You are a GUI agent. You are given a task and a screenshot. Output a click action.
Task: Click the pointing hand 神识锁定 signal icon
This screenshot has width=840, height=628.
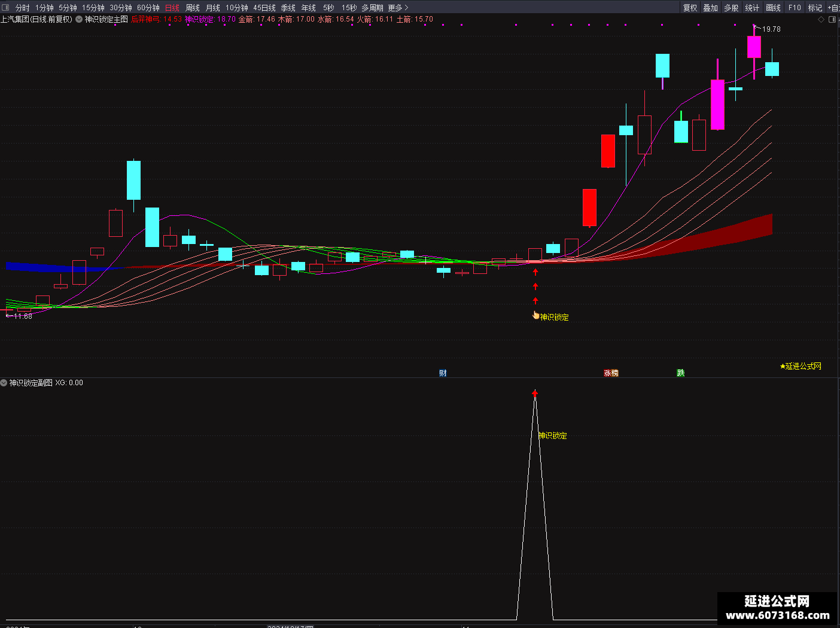coord(535,315)
